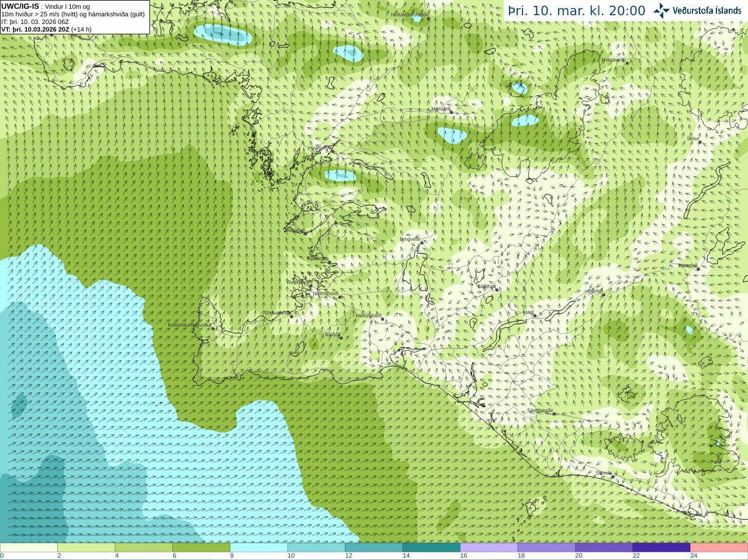Select the 20–22 m/s purple legend swatch

pos(604,548)
